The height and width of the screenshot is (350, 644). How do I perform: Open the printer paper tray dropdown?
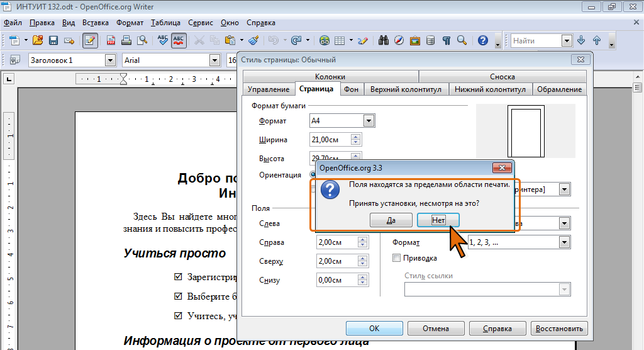pos(564,189)
